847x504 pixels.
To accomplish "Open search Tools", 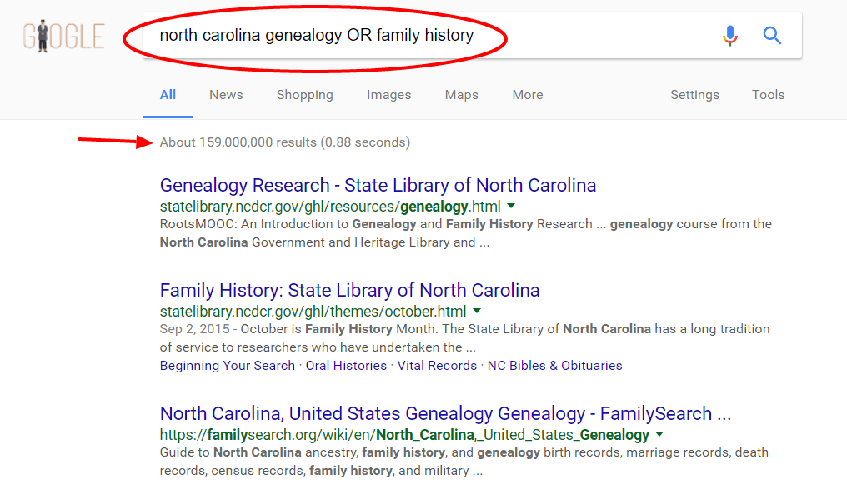I will 768,95.
